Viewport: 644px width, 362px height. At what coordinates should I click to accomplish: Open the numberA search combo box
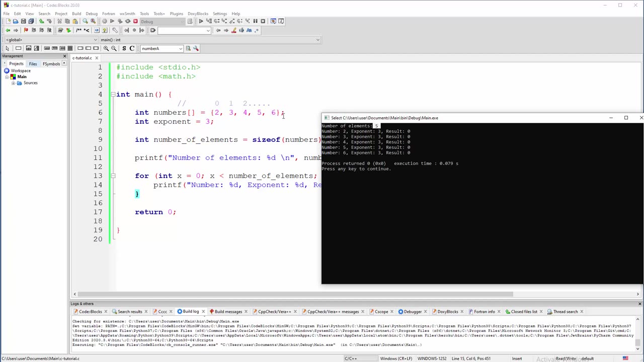tap(162, 48)
